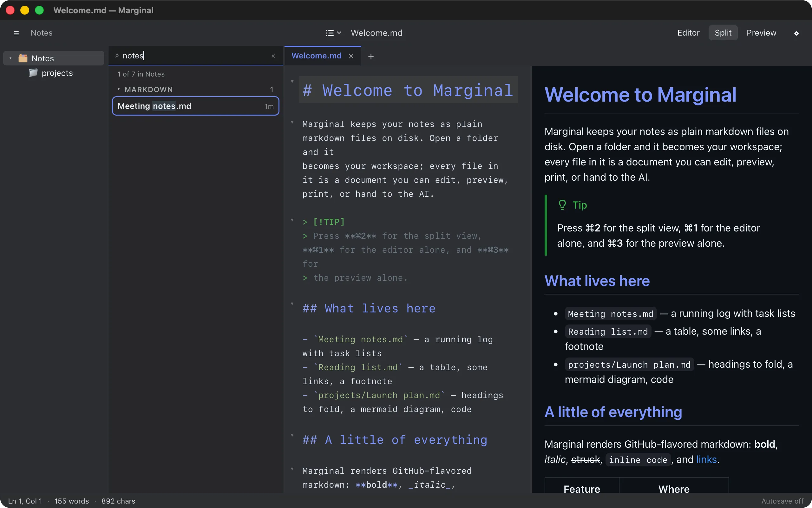Switch to Editor-only view

point(688,33)
